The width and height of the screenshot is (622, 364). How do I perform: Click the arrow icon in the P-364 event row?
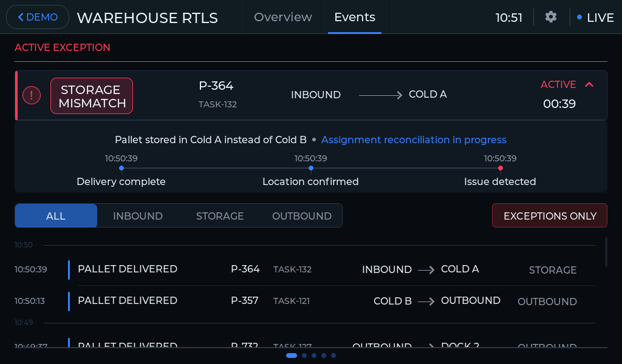(x=426, y=270)
